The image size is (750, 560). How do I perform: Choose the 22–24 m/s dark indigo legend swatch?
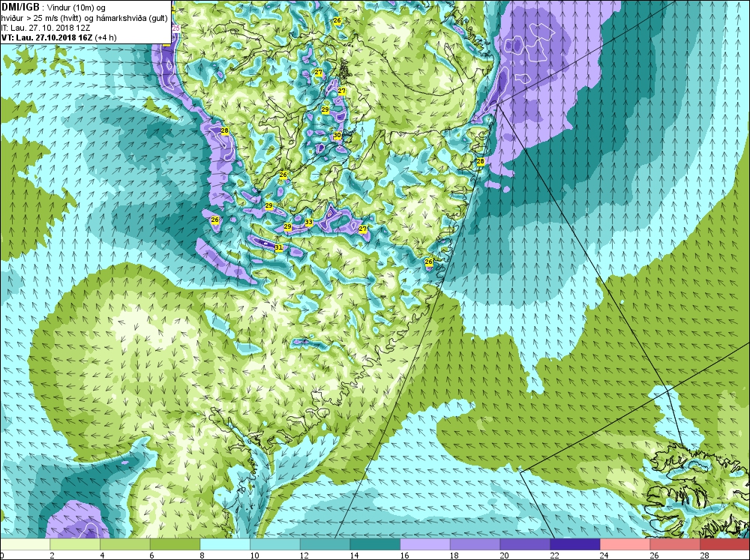coord(574,545)
